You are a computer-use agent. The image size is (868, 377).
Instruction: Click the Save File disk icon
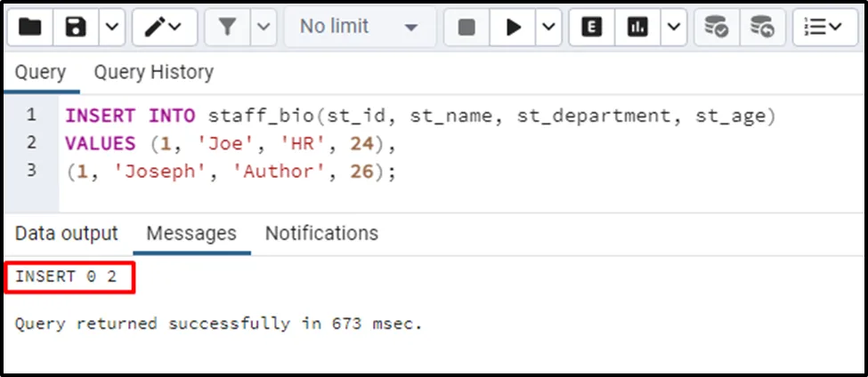click(x=75, y=28)
